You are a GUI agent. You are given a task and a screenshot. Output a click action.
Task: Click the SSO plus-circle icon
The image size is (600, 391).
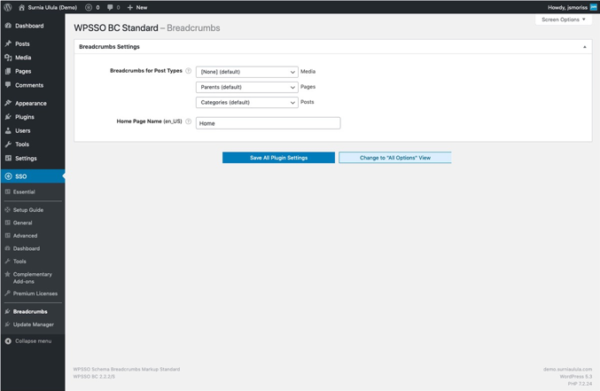pos(8,176)
